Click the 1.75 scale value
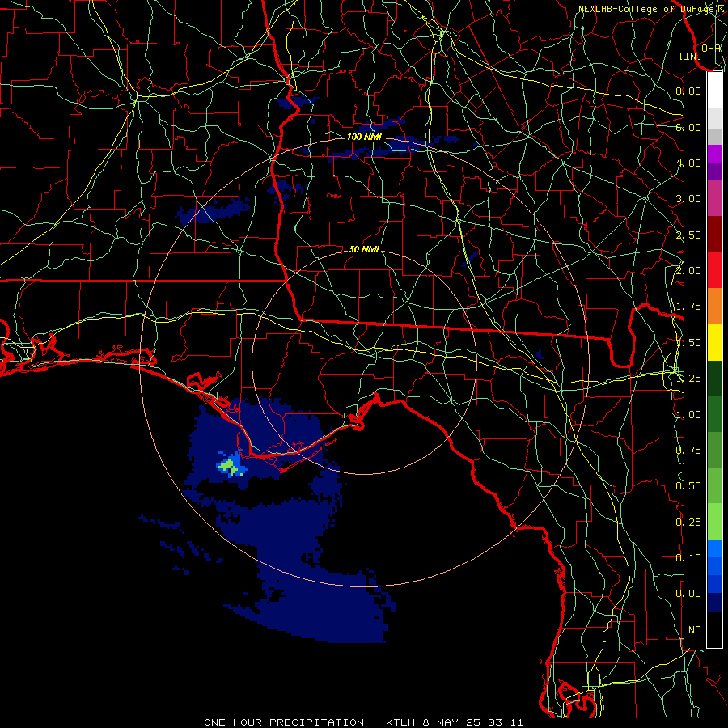This screenshot has height=728, width=728. pos(688,307)
